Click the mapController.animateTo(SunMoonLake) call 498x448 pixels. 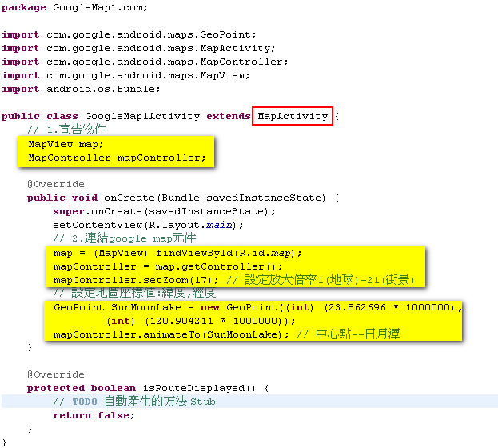click(x=171, y=334)
